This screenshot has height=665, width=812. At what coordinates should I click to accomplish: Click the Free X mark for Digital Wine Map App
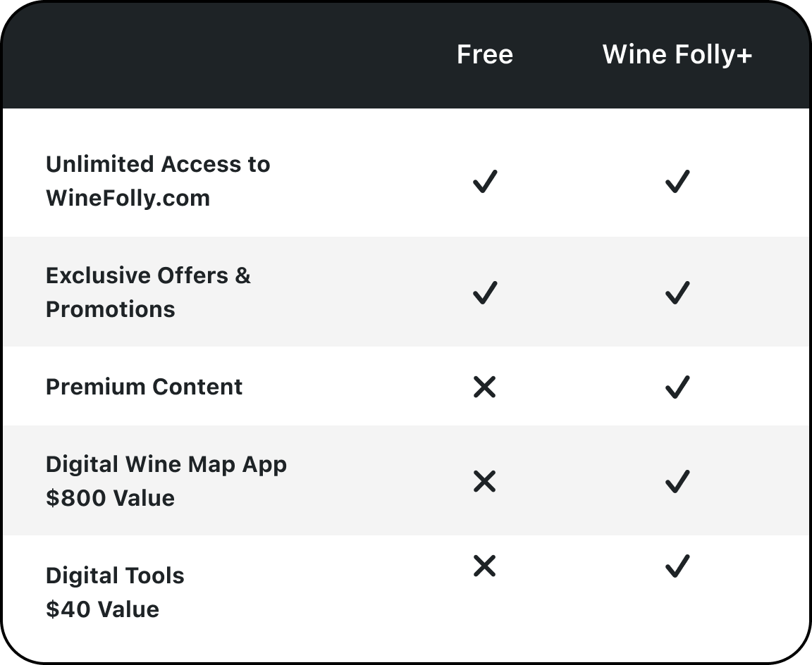pos(485,482)
